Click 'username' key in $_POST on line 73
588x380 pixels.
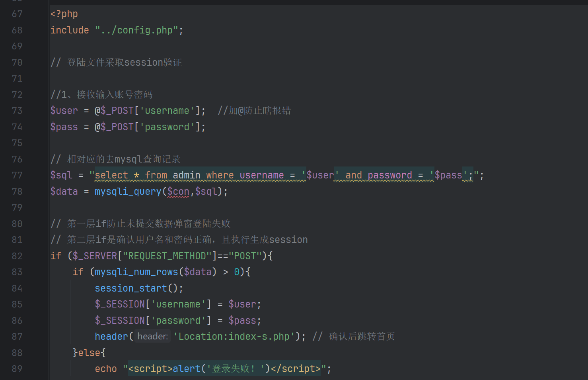[x=167, y=111]
